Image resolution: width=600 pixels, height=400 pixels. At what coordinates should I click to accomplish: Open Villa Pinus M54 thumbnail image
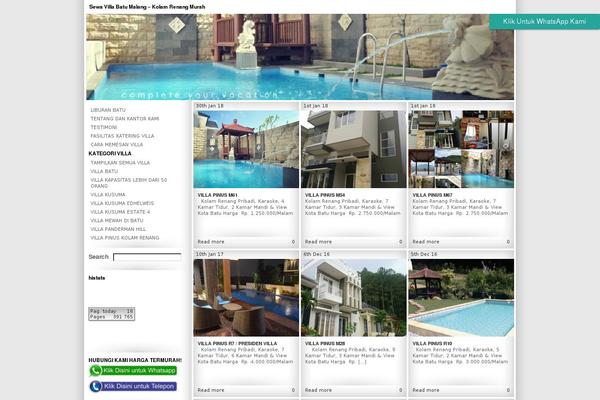(x=354, y=149)
